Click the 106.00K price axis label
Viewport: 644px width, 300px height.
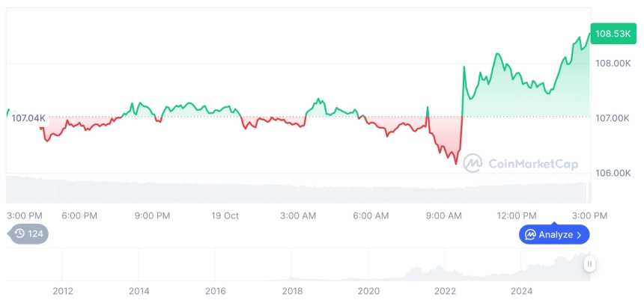click(613, 174)
